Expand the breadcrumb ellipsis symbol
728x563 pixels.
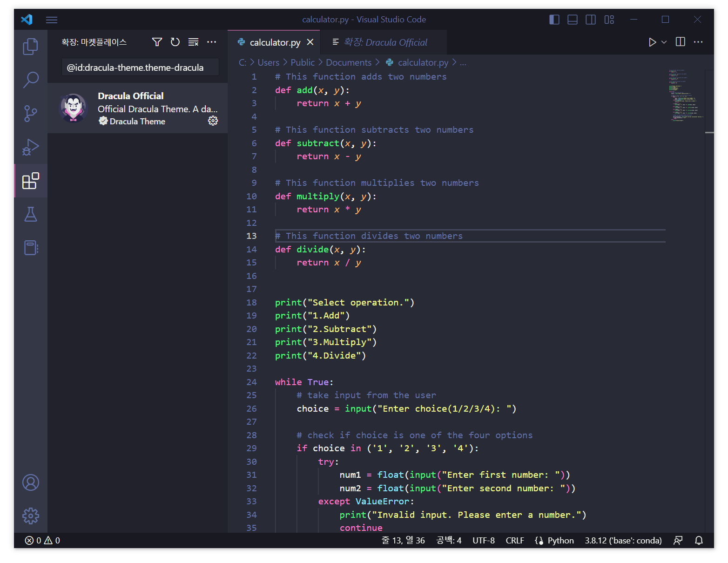point(463,62)
